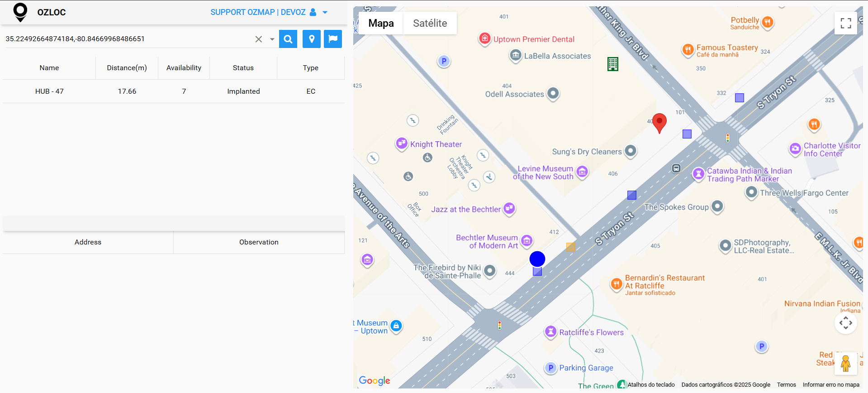Open the user account dropdown arrow

point(325,13)
